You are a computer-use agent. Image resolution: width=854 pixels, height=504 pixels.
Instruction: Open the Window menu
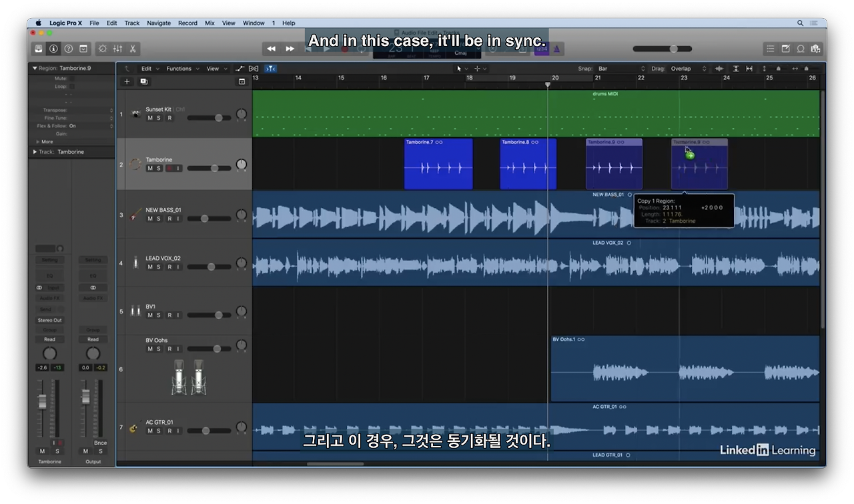[x=254, y=23]
